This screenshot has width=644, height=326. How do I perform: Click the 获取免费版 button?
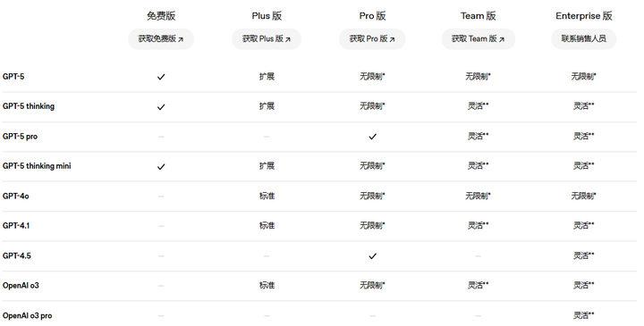tap(161, 39)
